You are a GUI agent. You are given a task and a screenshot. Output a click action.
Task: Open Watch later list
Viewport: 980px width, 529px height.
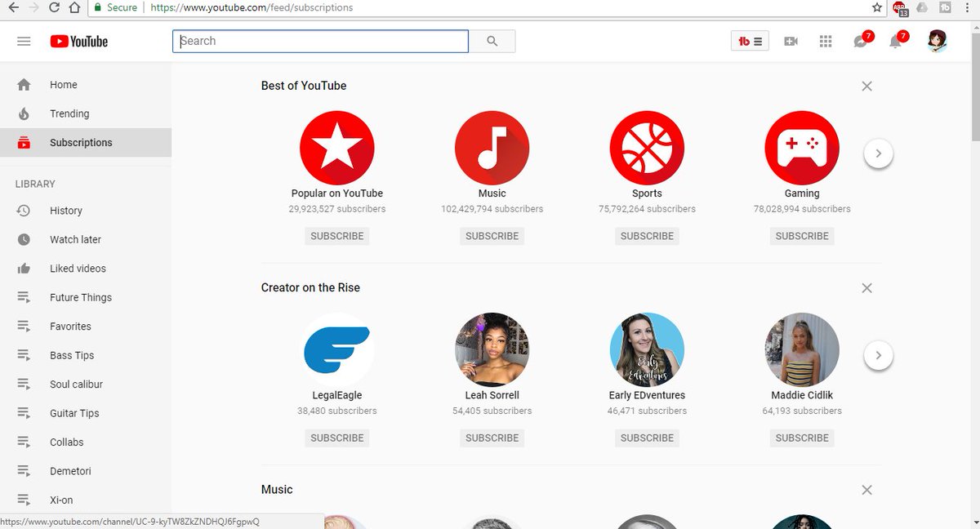pos(86,239)
